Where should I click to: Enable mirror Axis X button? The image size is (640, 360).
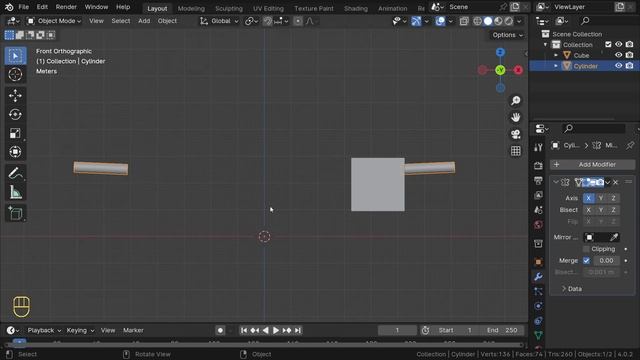click(x=589, y=198)
